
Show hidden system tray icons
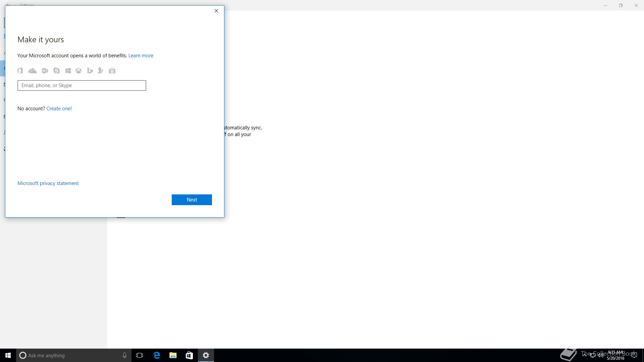pos(585,355)
